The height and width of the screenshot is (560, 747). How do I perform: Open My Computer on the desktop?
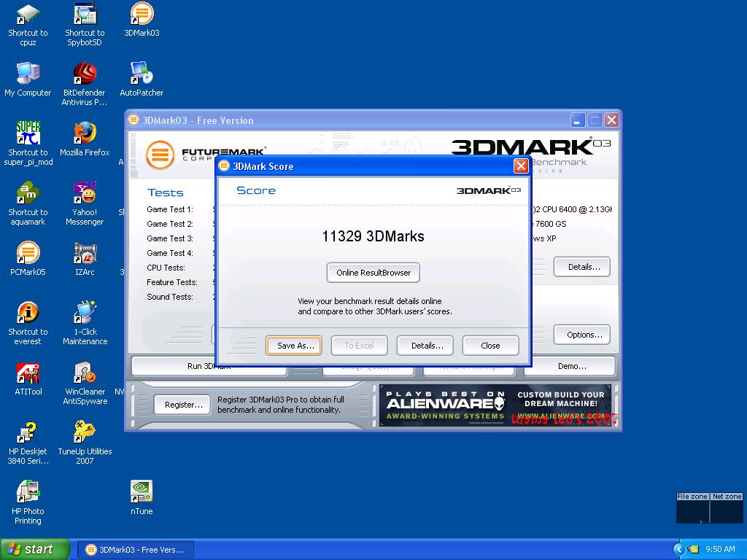pyautogui.click(x=28, y=79)
